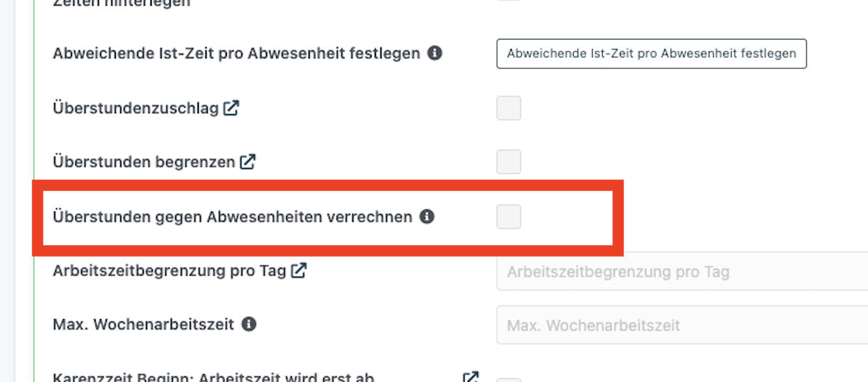The image size is (868, 382).
Task: Focus the Arbeitszeitbegrenzung pro Tag input field
Action: (682, 271)
